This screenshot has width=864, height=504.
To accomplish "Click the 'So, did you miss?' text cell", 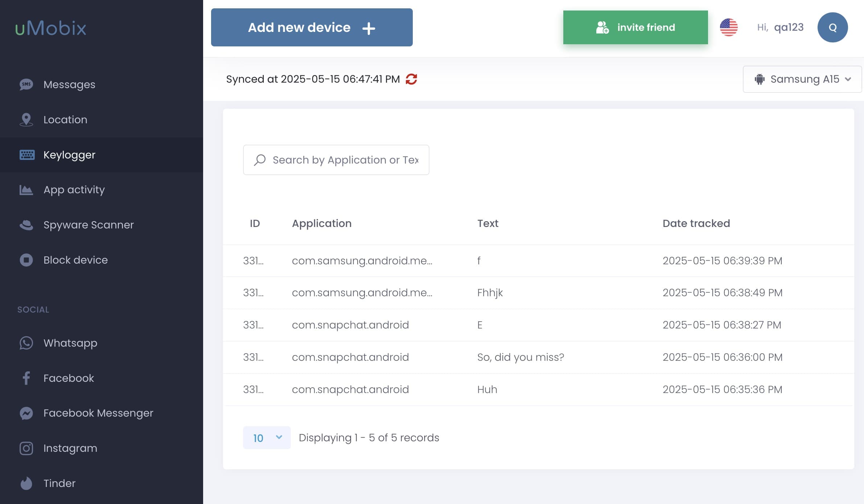I will click(521, 357).
